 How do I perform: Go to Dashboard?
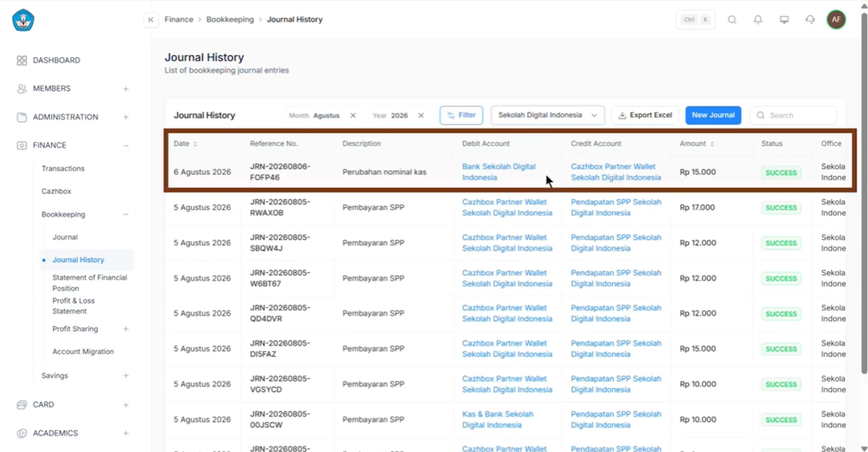tap(56, 60)
